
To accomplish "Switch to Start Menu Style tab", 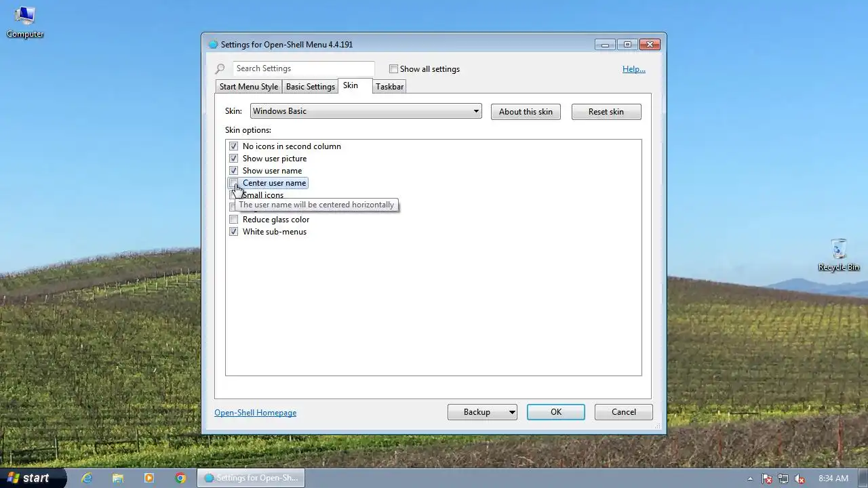I will pos(249,87).
